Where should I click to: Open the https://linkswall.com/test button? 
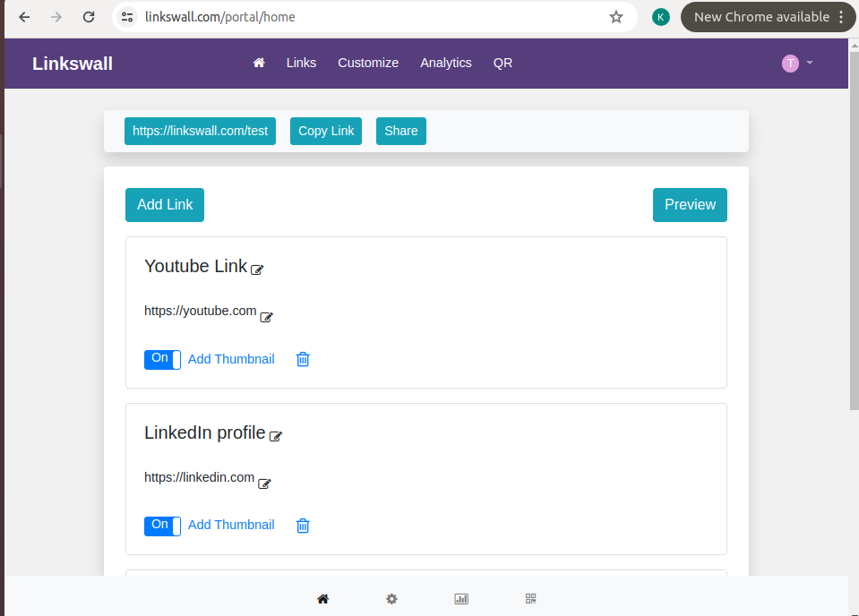[200, 131]
